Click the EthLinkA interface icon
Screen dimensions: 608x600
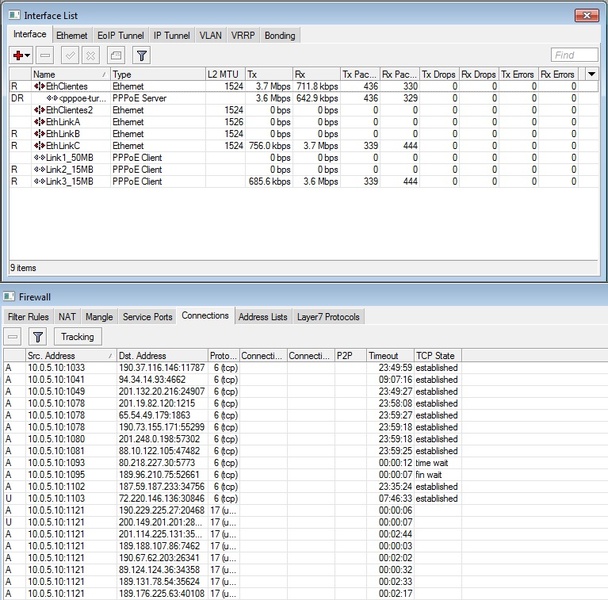point(39,122)
